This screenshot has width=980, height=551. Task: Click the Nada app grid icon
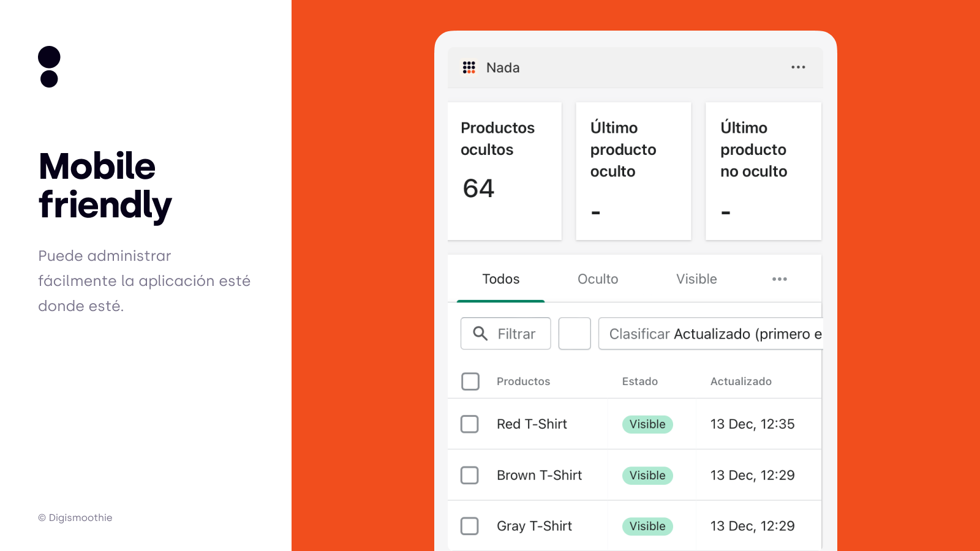(469, 67)
